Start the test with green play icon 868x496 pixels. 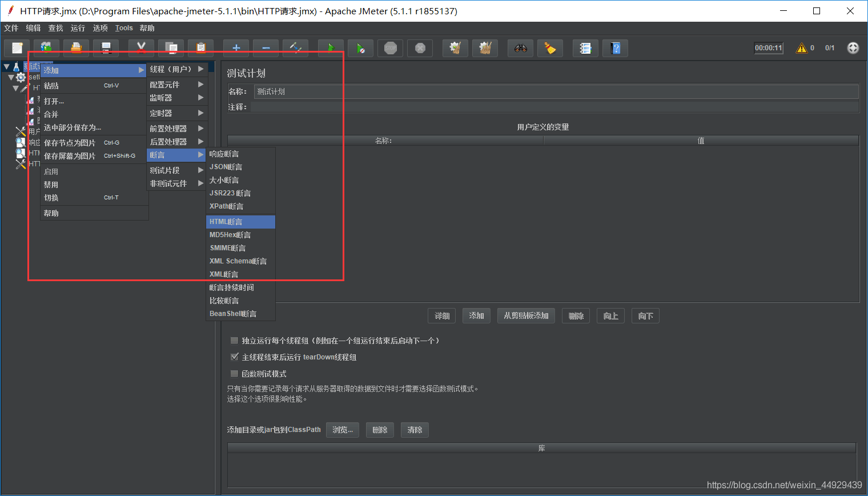coord(331,49)
